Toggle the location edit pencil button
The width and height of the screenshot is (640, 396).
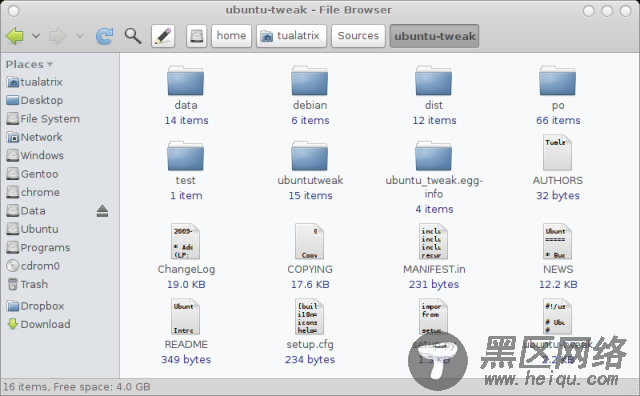pyautogui.click(x=163, y=36)
